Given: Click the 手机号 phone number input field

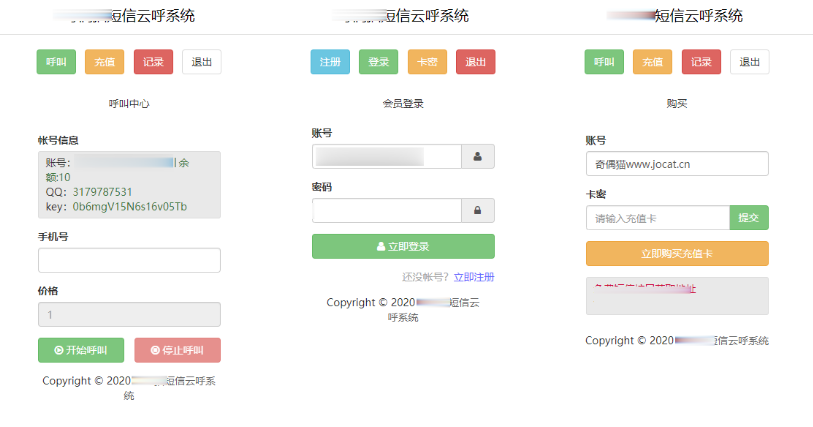Looking at the screenshot, I should (x=129, y=261).
